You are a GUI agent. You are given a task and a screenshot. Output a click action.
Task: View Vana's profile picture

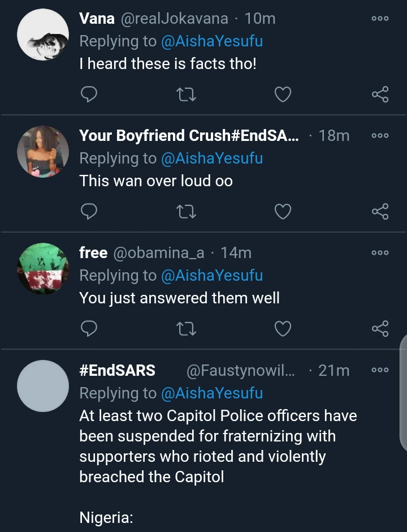point(43,35)
